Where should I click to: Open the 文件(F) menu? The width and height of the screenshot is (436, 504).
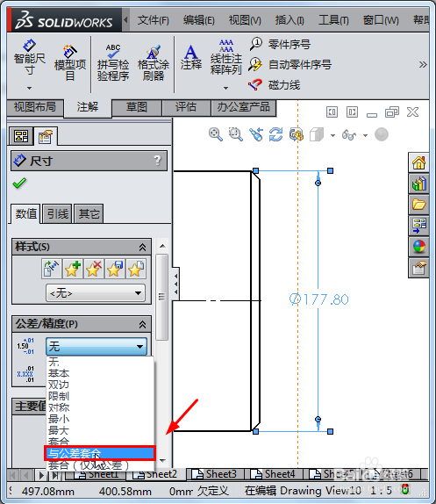pyautogui.click(x=154, y=20)
